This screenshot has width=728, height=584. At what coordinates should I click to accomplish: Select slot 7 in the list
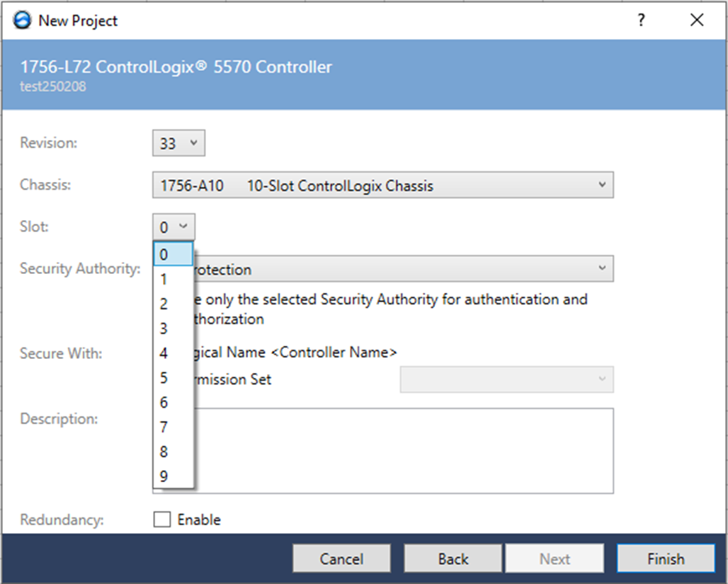tap(174, 427)
